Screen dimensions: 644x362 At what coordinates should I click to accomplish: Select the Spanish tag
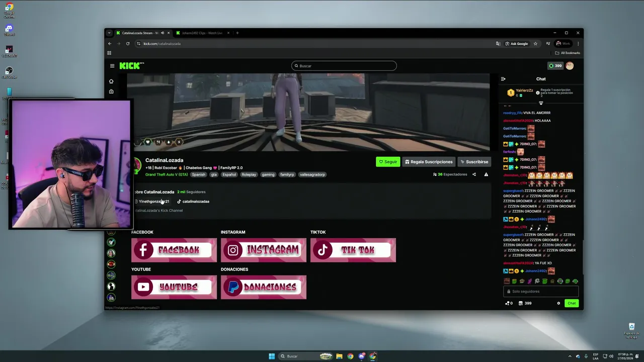tap(198, 174)
